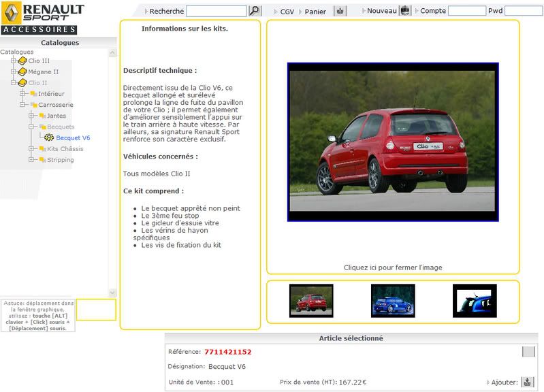Collapse the Clio II tree node
The width and height of the screenshot is (544, 392).
click(13, 82)
